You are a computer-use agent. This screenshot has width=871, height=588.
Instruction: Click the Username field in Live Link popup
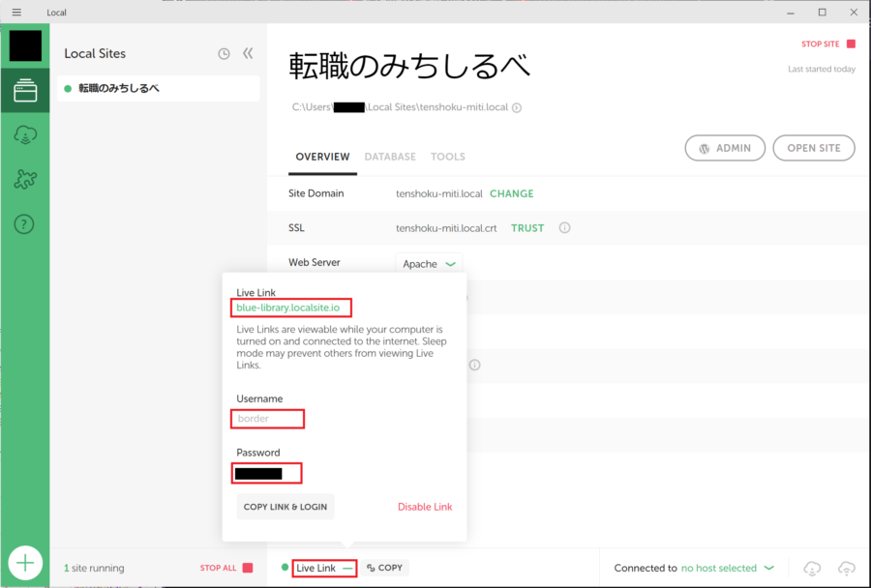coord(267,419)
